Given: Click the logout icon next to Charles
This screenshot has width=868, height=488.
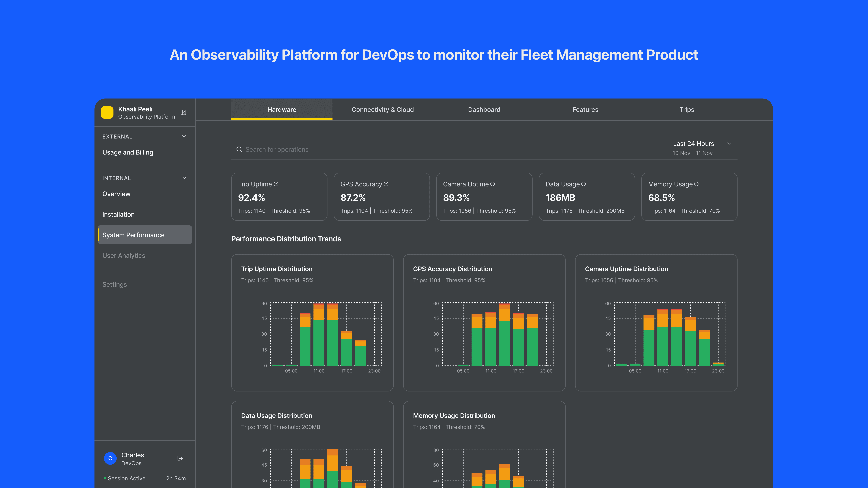Looking at the screenshot, I should (180, 458).
